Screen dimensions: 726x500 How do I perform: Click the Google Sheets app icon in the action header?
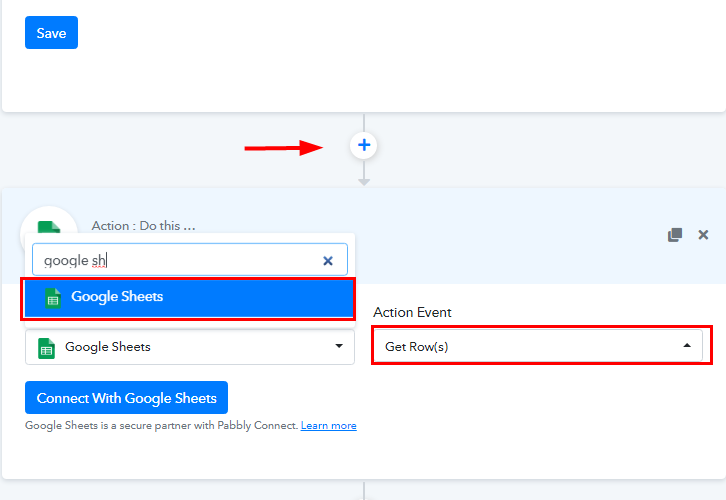(x=49, y=226)
